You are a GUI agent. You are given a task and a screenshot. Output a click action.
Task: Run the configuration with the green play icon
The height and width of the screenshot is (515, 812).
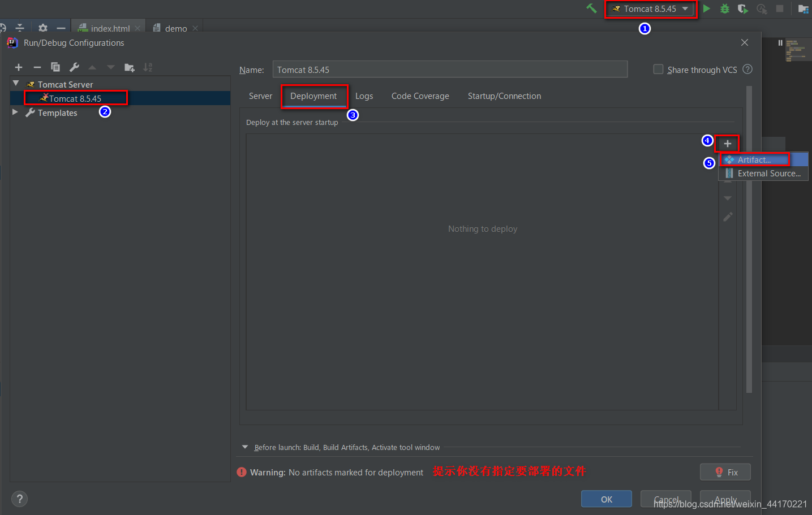coord(707,8)
